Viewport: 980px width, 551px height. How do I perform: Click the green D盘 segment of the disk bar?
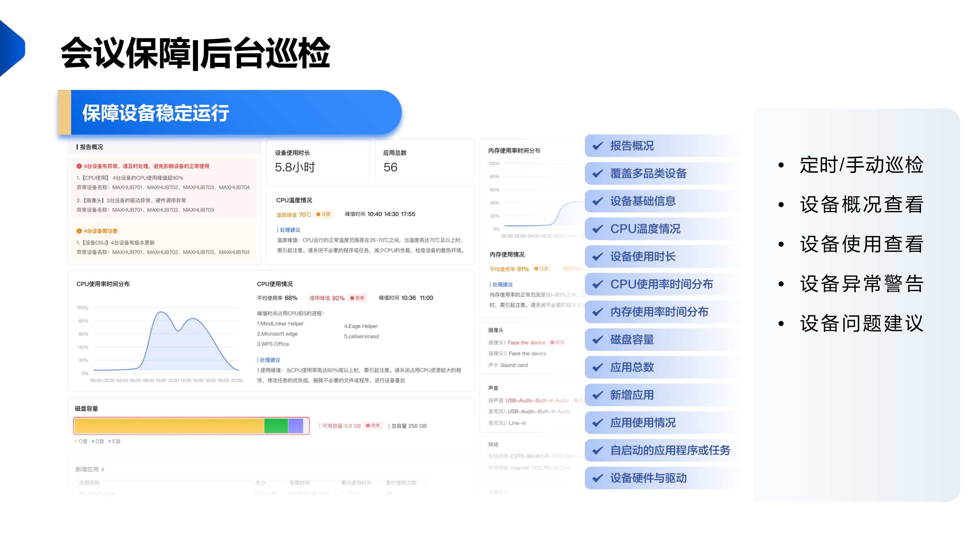coord(276,426)
